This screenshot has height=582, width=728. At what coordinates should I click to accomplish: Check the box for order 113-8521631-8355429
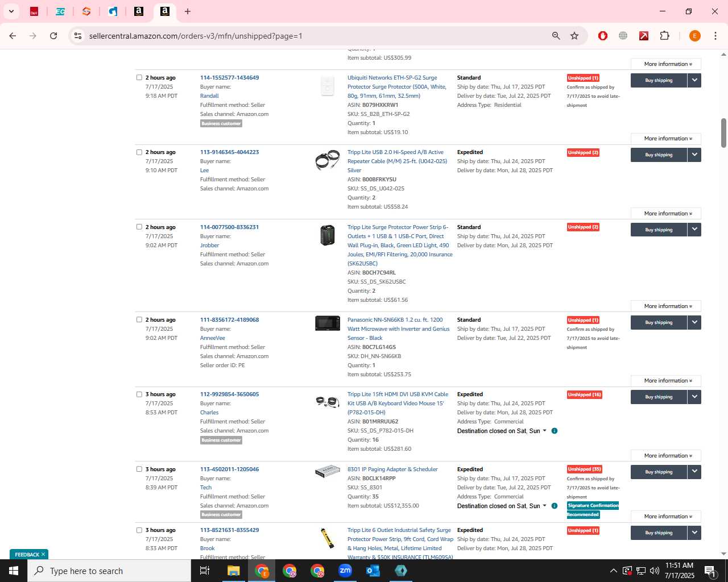pos(139,530)
